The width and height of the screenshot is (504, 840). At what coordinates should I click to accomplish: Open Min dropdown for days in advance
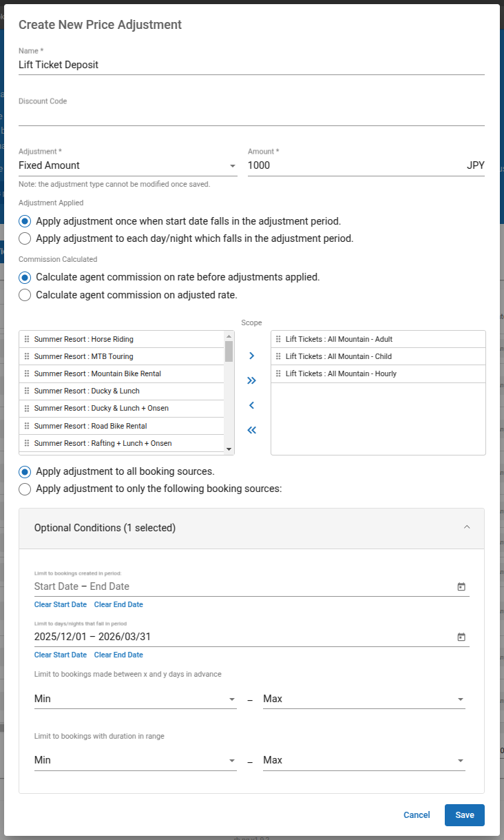pos(135,699)
